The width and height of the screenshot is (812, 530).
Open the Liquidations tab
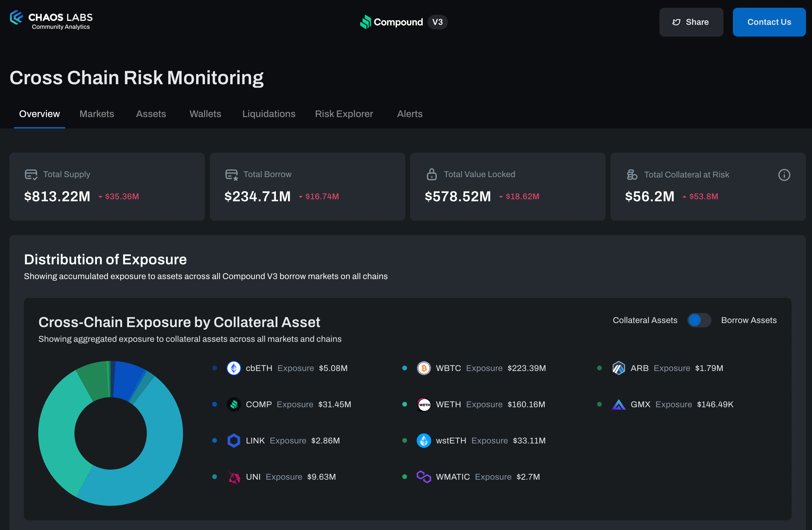269,114
